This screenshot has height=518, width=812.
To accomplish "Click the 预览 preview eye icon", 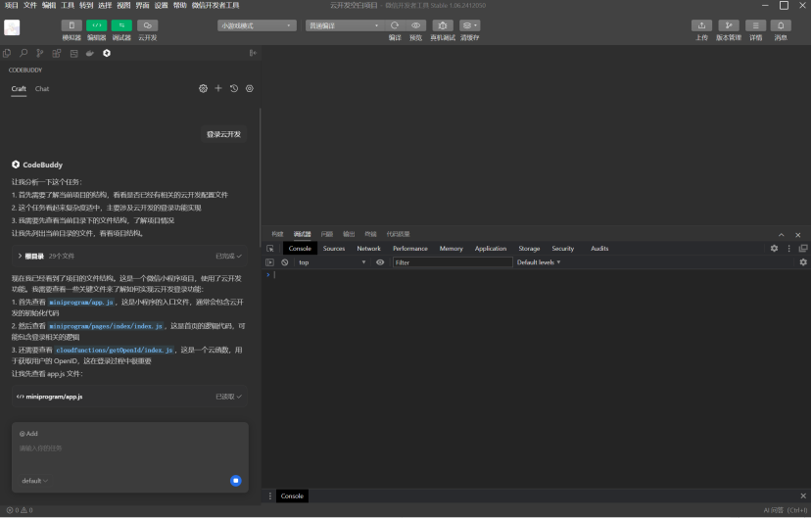I will point(416,25).
